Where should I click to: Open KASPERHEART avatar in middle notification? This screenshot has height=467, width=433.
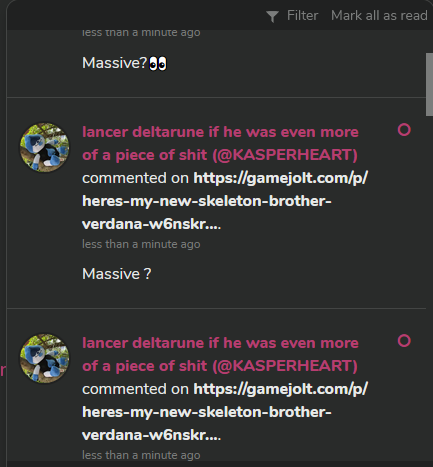[45, 147]
